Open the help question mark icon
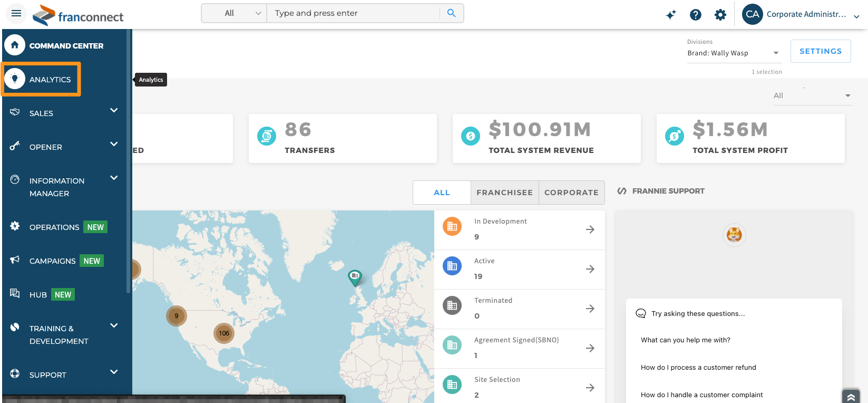This screenshot has width=868, height=403. point(696,15)
